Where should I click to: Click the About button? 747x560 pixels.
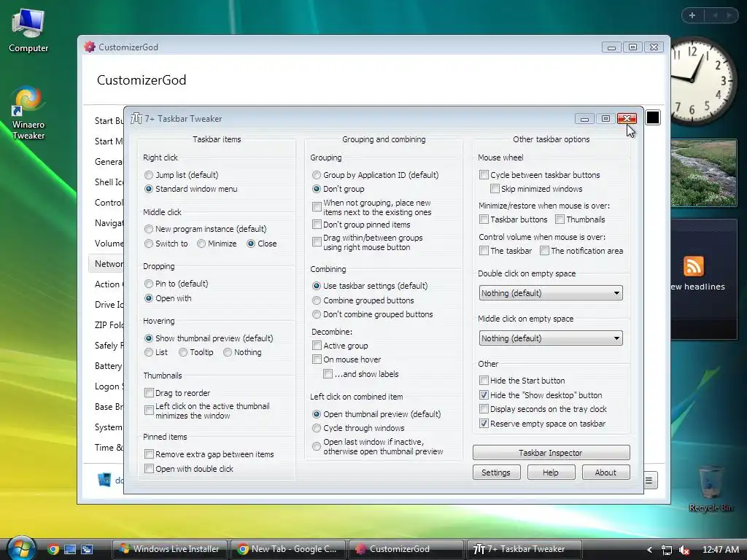coord(605,472)
